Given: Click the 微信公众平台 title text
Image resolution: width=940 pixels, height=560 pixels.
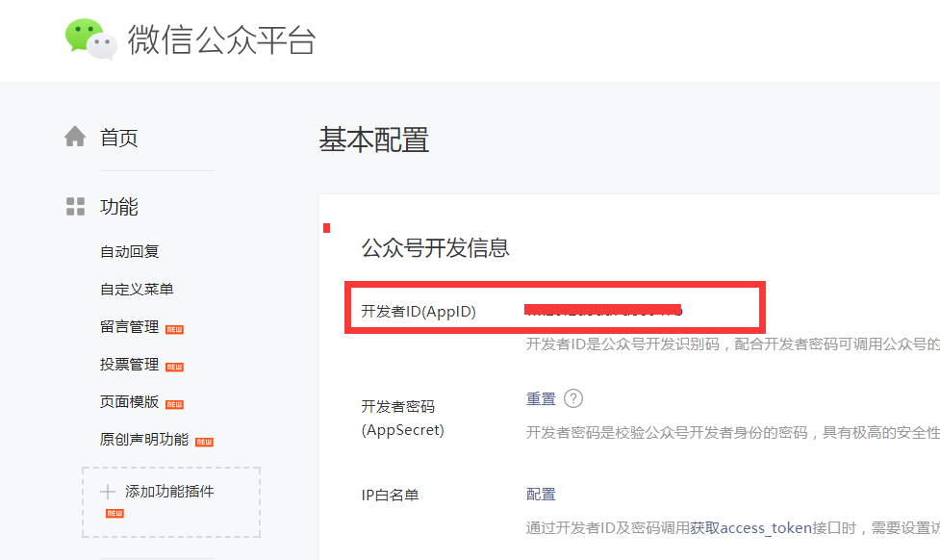Looking at the screenshot, I should 222,39.
